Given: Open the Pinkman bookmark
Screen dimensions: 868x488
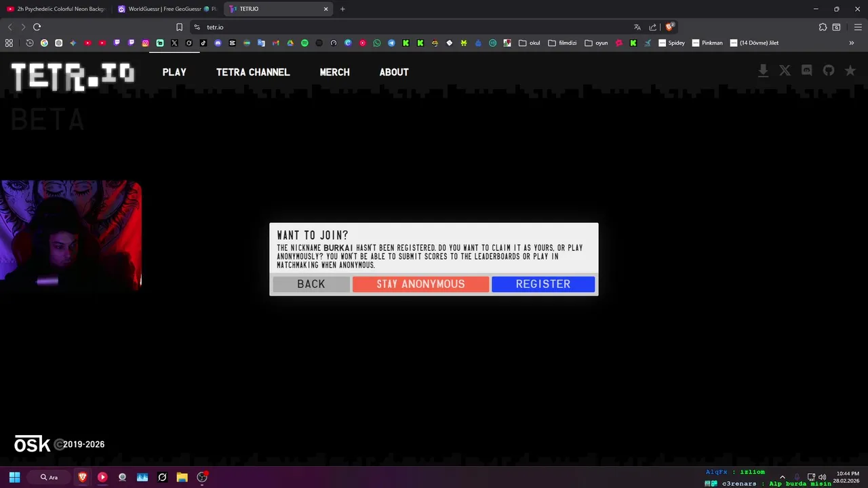Looking at the screenshot, I should pyautogui.click(x=707, y=43).
